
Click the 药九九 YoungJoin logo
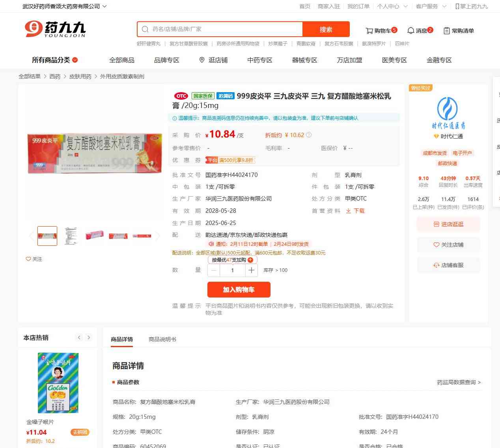[x=55, y=29]
